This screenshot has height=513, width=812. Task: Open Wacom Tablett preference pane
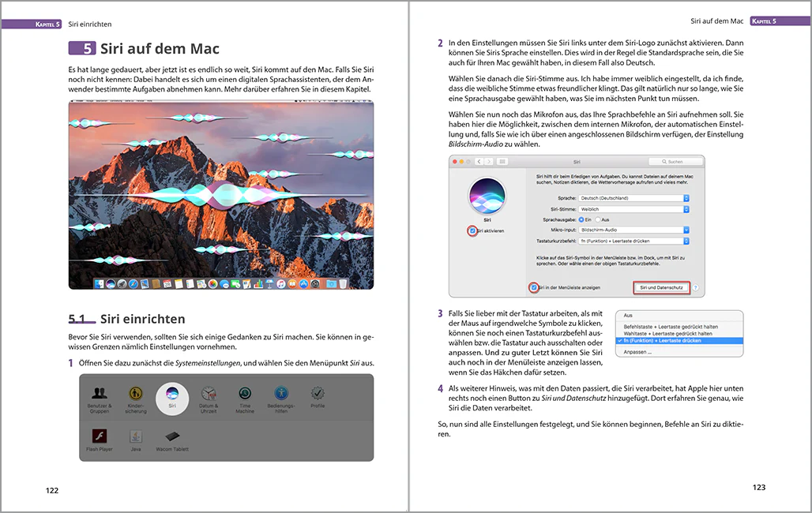[x=172, y=440]
